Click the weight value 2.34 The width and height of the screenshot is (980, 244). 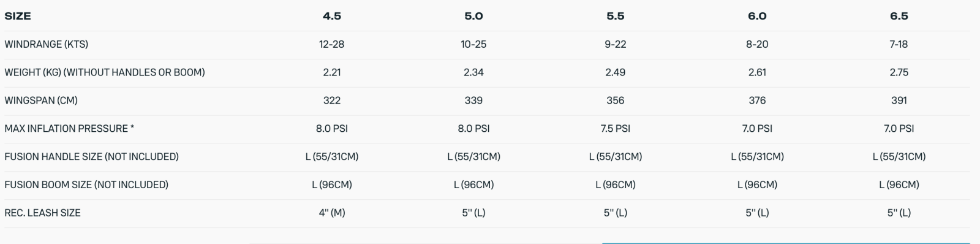click(x=473, y=72)
